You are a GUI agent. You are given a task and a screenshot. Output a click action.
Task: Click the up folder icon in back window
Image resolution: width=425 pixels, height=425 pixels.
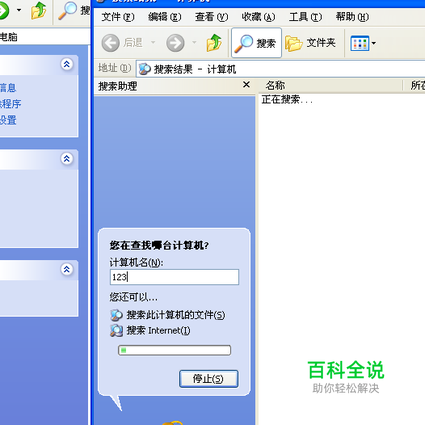click(x=39, y=10)
